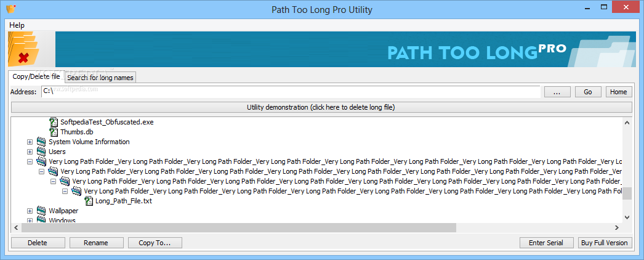This screenshot has height=260, width=644.
Task: Select the outermost Very Long Path Folder name
Action: tap(335, 161)
